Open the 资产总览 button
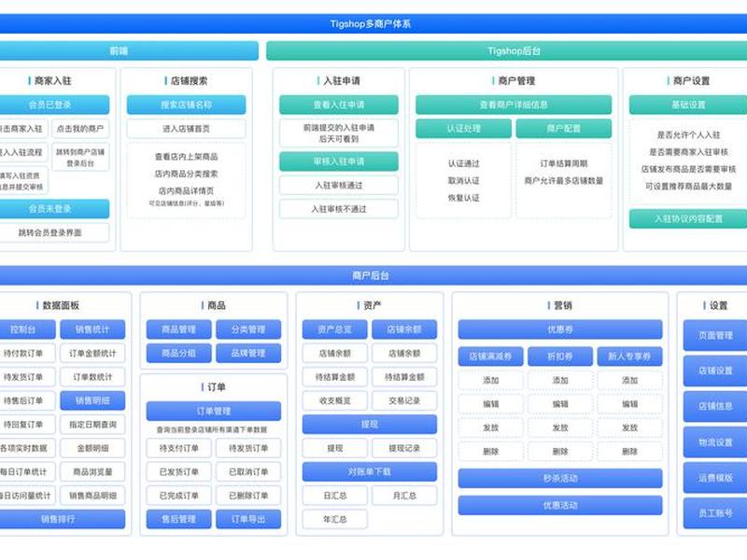Image resolution: width=747 pixels, height=560 pixels. pos(335,329)
